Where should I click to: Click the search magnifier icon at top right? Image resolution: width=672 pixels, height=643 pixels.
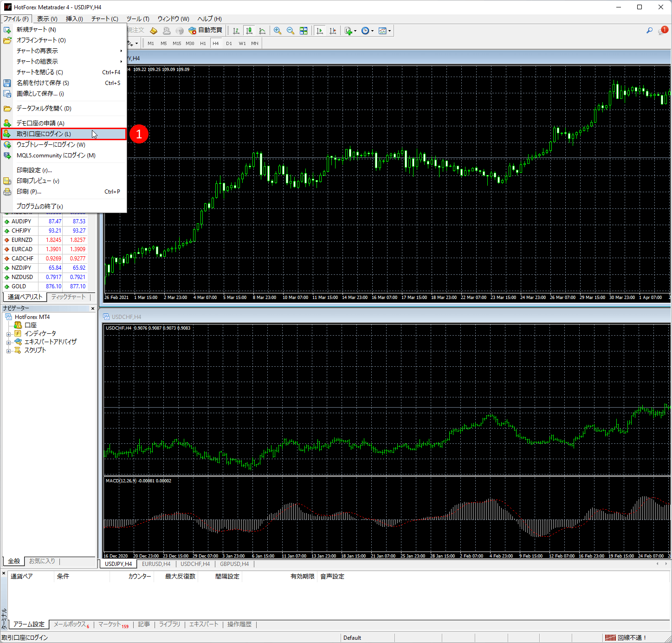649,31
